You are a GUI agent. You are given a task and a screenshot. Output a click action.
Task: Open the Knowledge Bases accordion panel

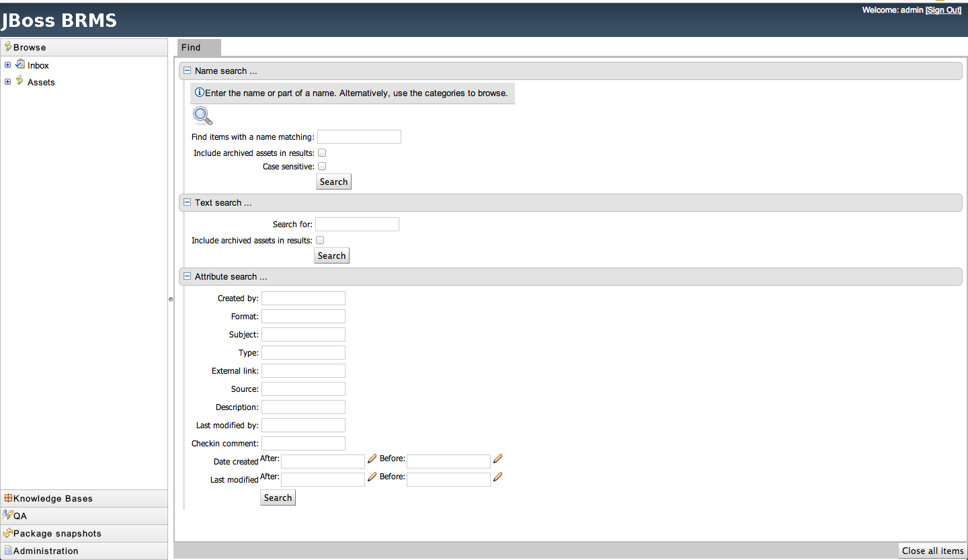[x=84, y=498]
